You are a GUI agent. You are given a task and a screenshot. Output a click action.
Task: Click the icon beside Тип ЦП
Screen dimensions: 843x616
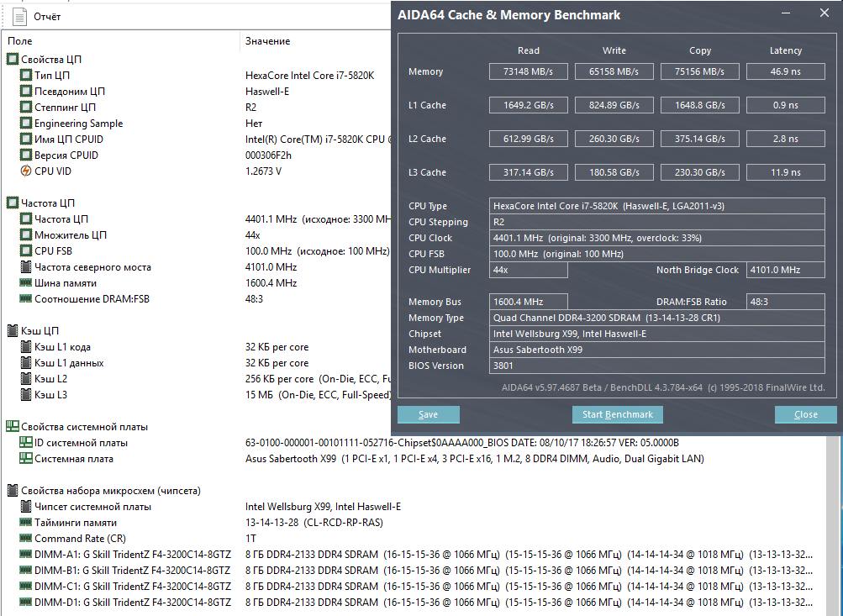[x=26, y=76]
